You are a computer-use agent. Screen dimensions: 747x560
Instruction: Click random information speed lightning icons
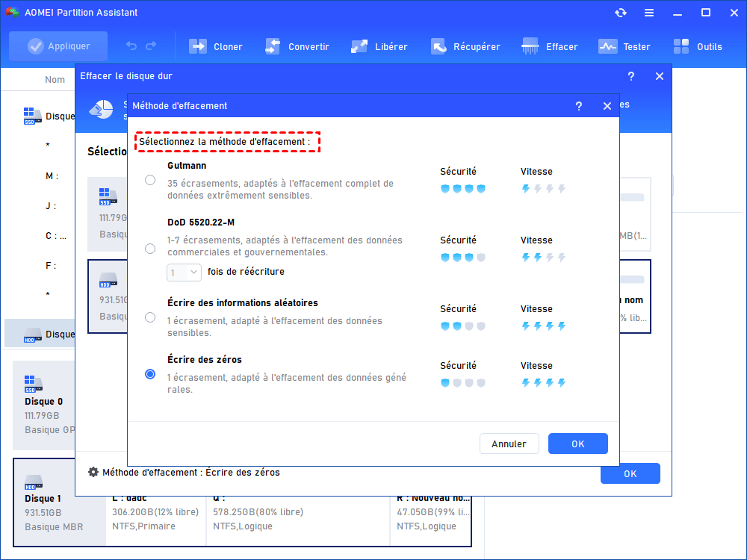544,326
